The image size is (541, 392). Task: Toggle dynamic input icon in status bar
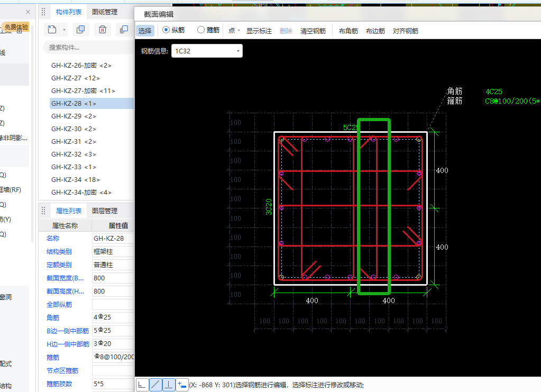click(182, 385)
